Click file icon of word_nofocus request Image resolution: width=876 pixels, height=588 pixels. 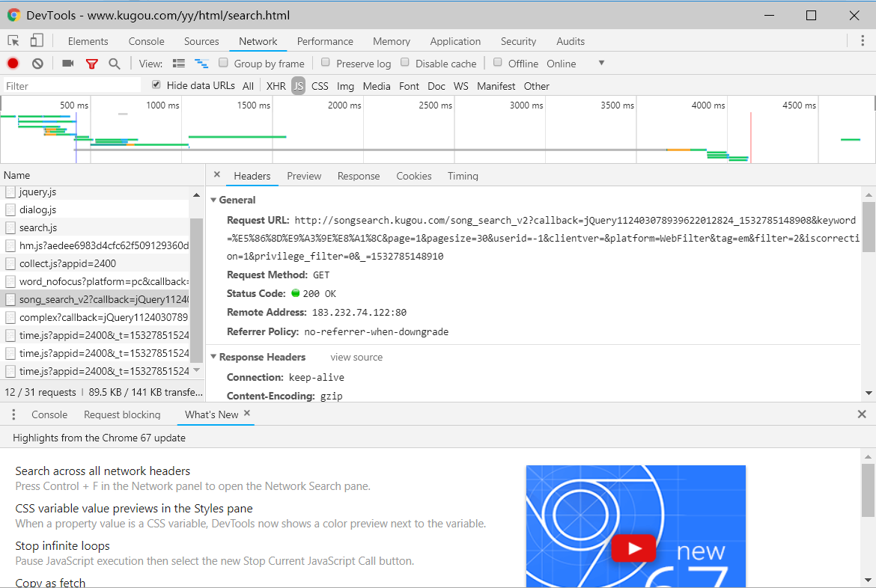pyautogui.click(x=10, y=281)
